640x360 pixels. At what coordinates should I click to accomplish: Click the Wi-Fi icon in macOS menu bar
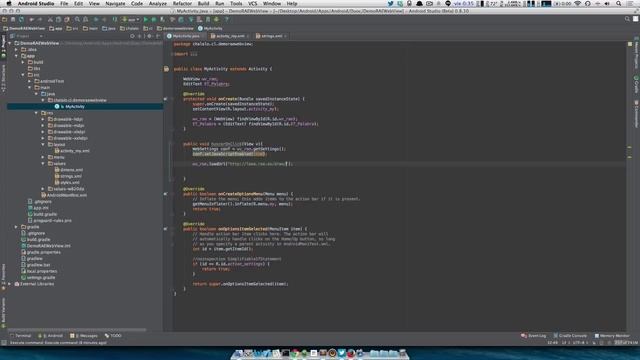(x=578, y=4)
